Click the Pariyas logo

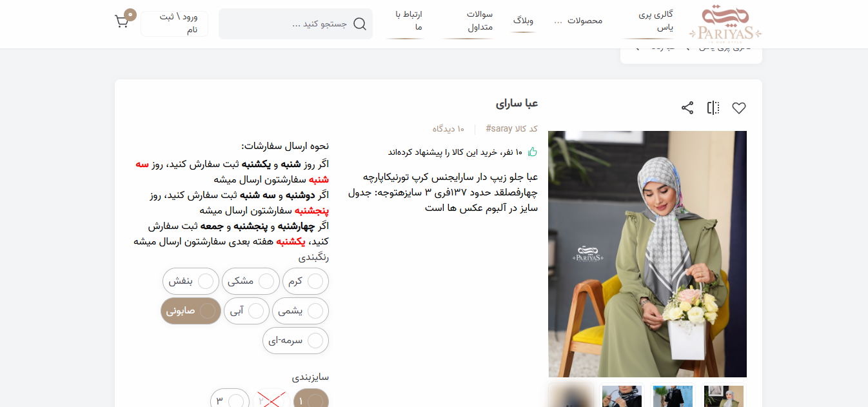pos(725,24)
